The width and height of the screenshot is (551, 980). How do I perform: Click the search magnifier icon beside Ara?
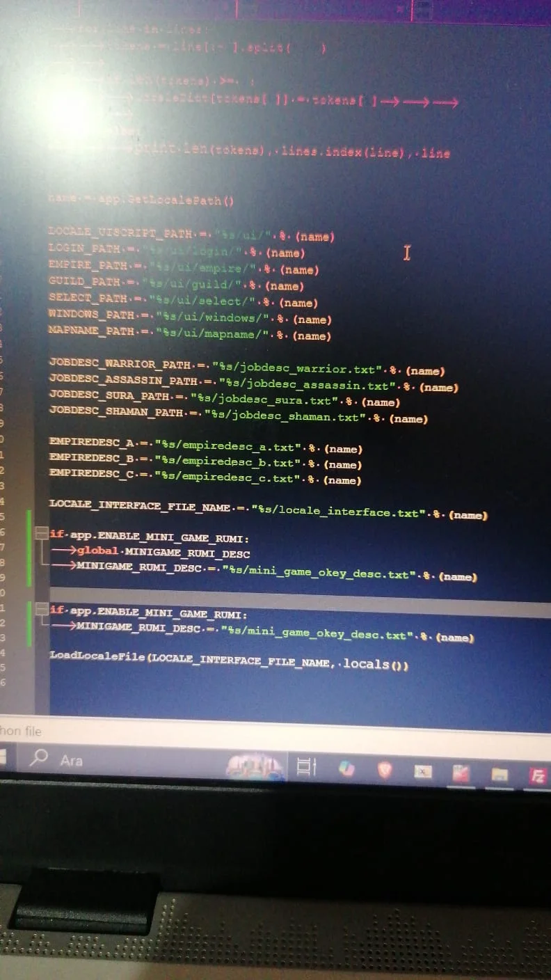click(x=40, y=759)
